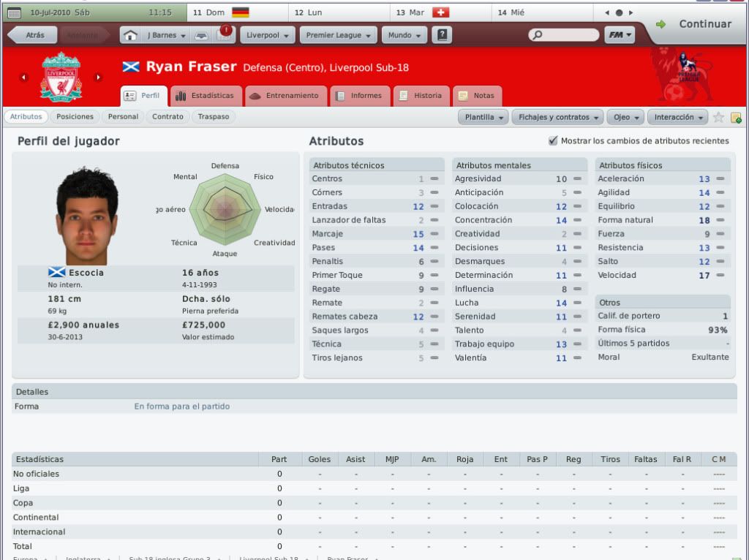Open the calendar icon at top left

pos(15,13)
